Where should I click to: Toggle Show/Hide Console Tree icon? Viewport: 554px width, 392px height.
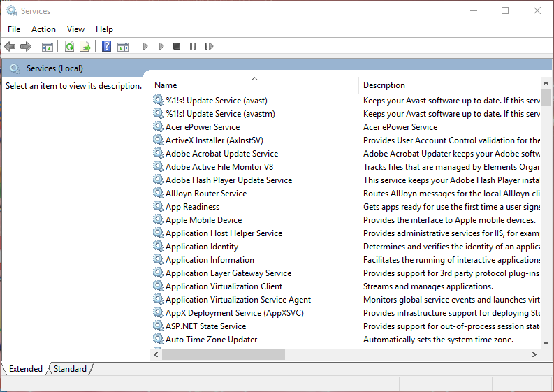[x=48, y=46]
